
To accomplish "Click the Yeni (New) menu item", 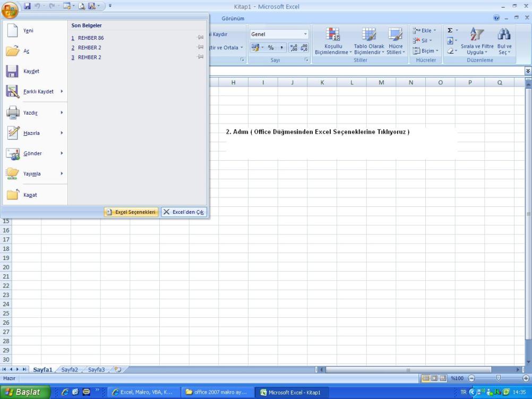I will pos(35,31).
